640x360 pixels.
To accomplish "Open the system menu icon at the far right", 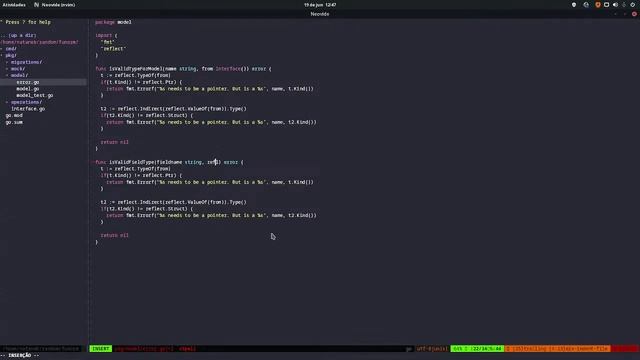I will [633, 5].
